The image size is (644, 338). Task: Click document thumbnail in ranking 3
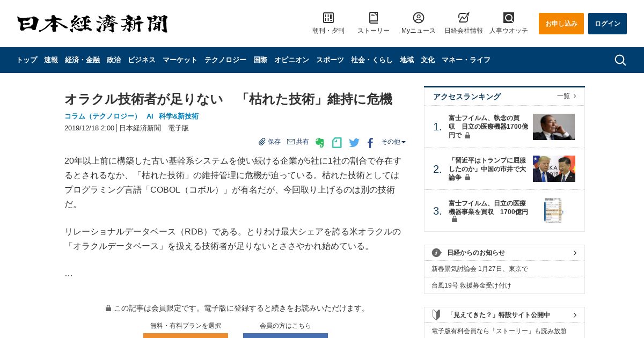coord(554,211)
